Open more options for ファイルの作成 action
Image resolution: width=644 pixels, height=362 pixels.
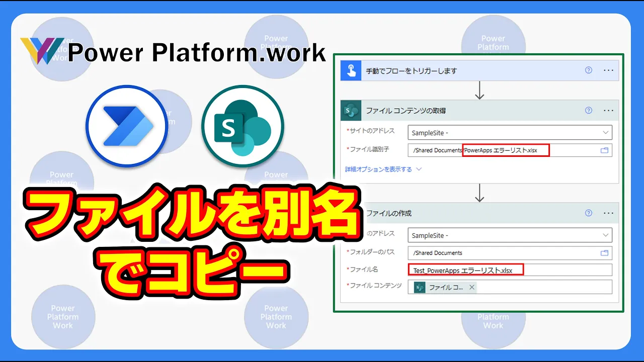click(x=608, y=213)
